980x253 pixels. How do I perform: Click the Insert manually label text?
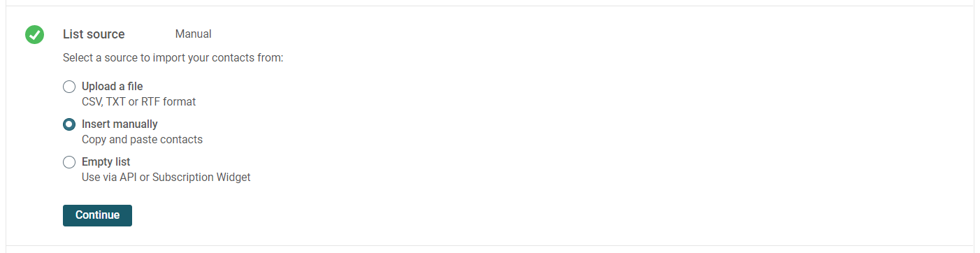[120, 124]
